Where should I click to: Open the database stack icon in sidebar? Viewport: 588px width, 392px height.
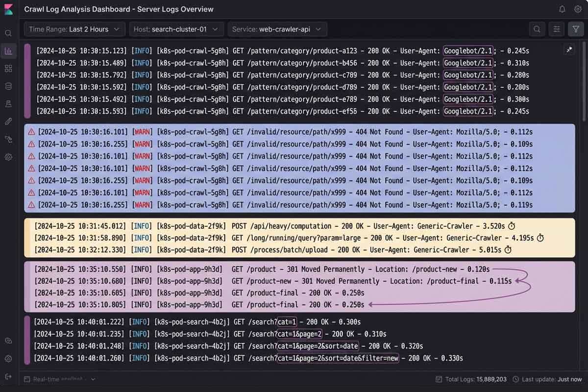coord(8,86)
